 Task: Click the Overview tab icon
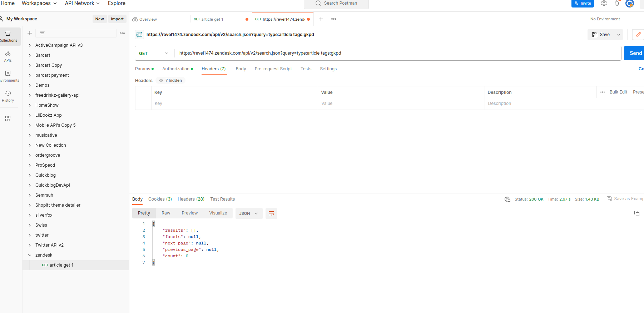pos(135,19)
